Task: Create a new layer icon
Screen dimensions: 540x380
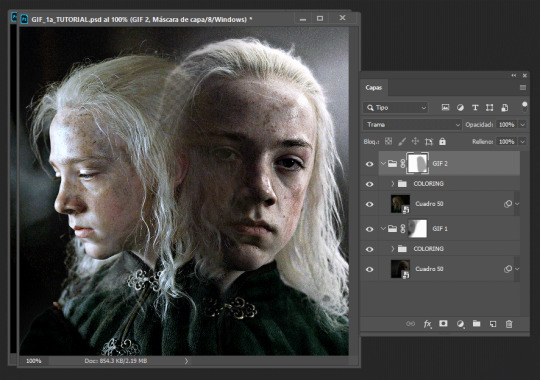Action: (493, 324)
